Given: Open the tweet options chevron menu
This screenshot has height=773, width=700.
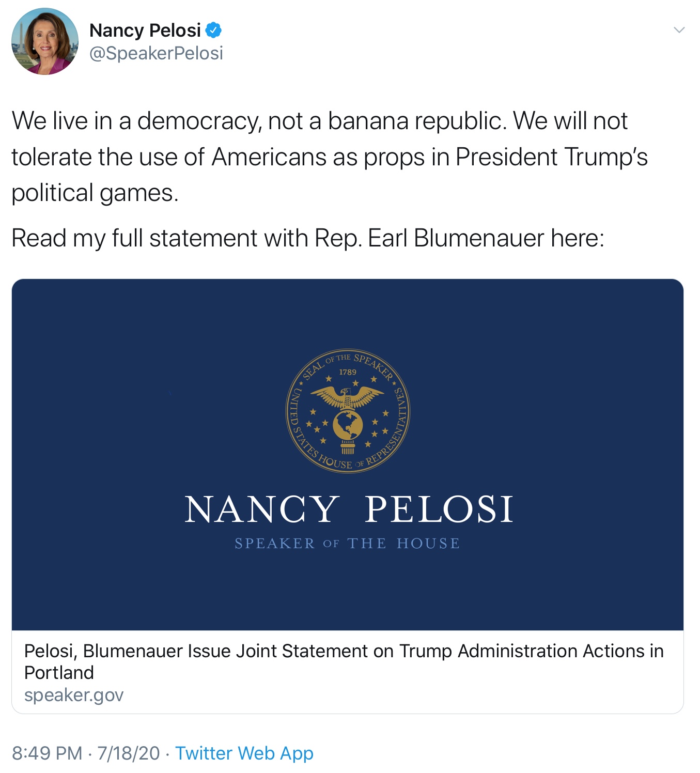Looking at the screenshot, I should click(x=679, y=30).
